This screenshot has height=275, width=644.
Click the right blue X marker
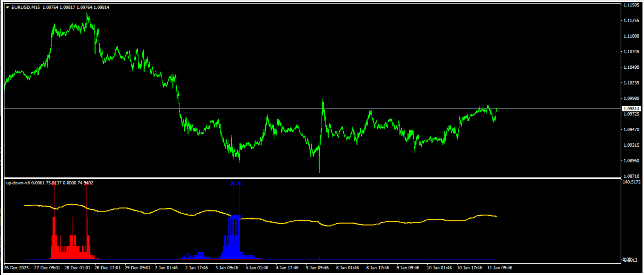pyautogui.click(x=239, y=183)
